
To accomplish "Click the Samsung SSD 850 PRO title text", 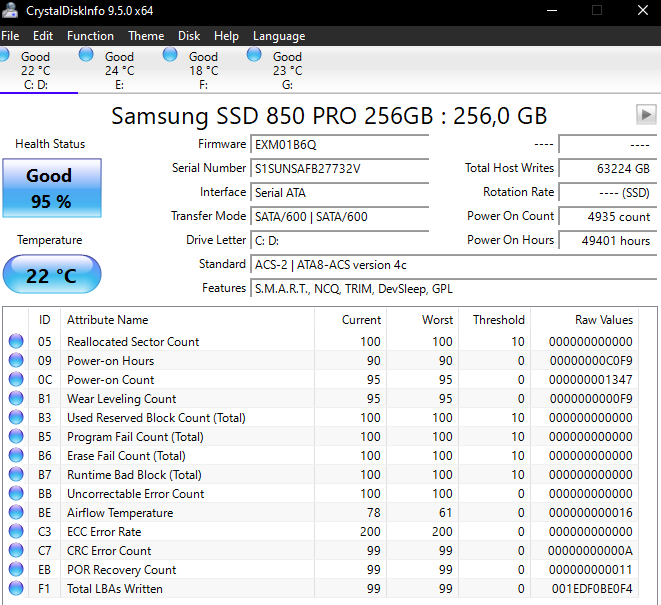I will tap(329, 116).
